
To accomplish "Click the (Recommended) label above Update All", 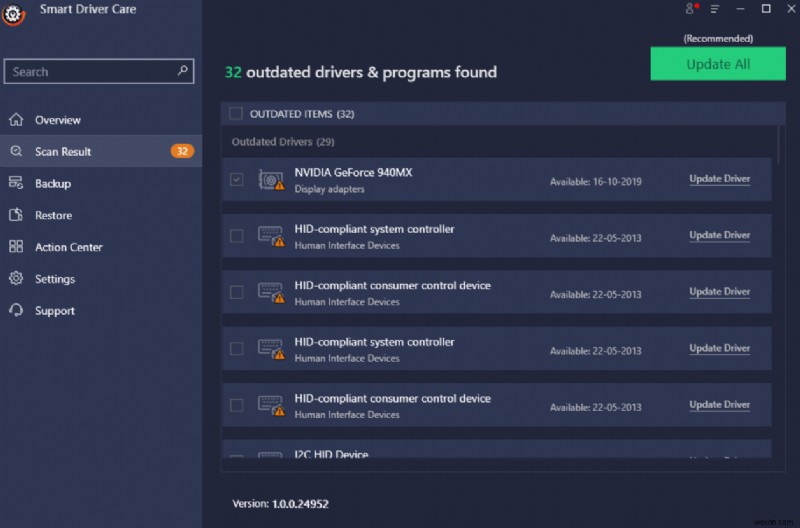I will [x=718, y=39].
